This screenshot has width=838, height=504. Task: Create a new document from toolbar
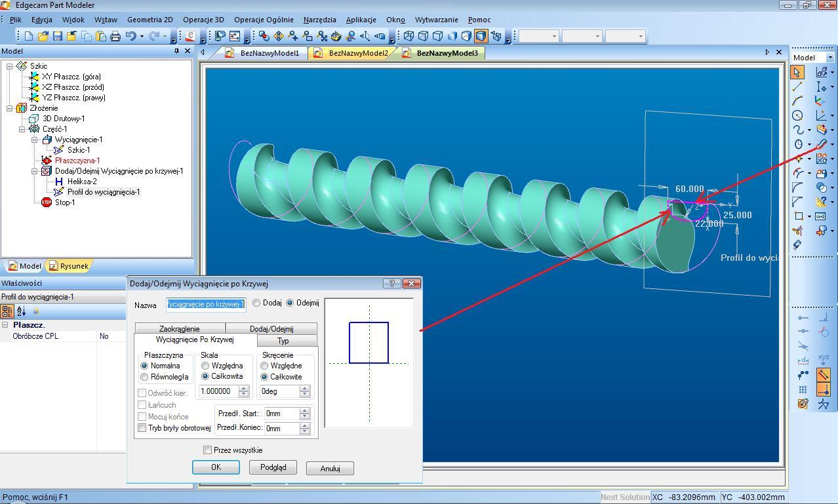[29, 37]
